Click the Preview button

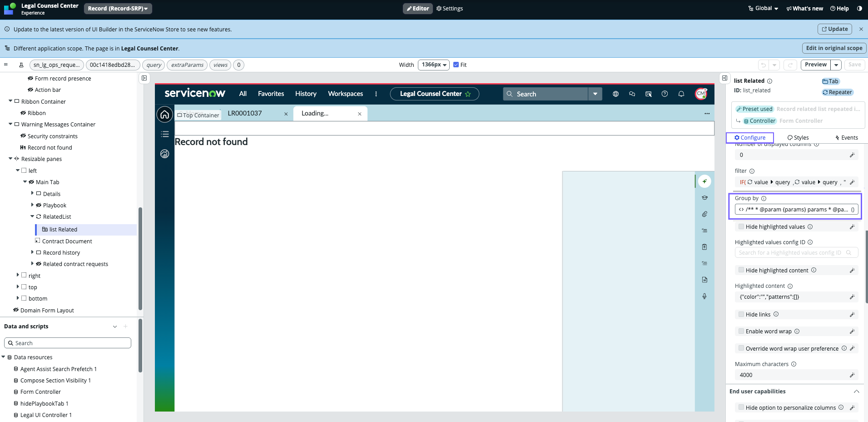(x=816, y=65)
